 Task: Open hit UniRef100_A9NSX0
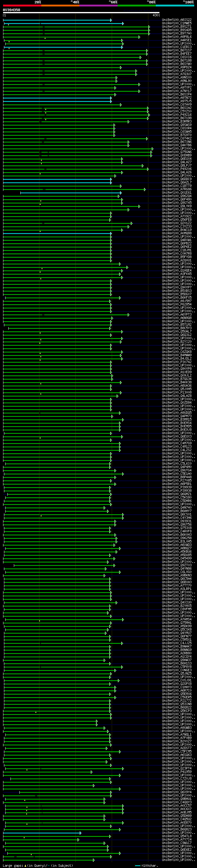pos(177,78)
